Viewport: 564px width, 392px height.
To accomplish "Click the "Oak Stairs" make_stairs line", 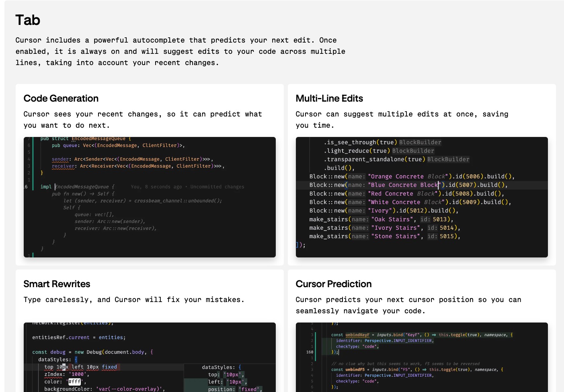I will pyautogui.click(x=381, y=219).
